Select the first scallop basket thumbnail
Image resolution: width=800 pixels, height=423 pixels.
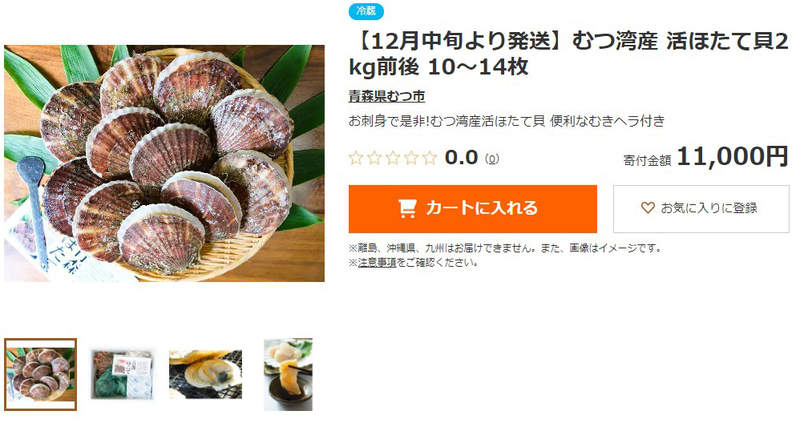(x=41, y=374)
